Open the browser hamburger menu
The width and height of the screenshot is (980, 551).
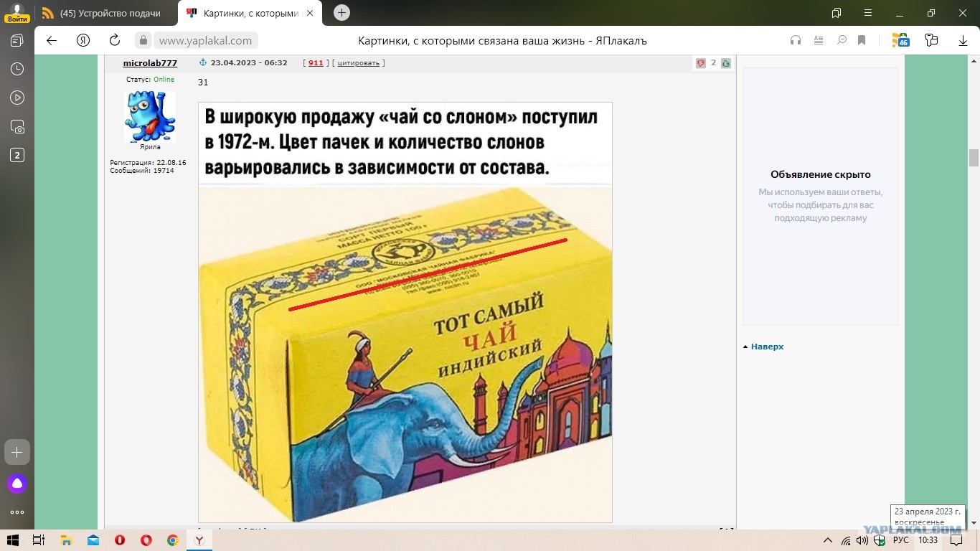pos(868,13)
